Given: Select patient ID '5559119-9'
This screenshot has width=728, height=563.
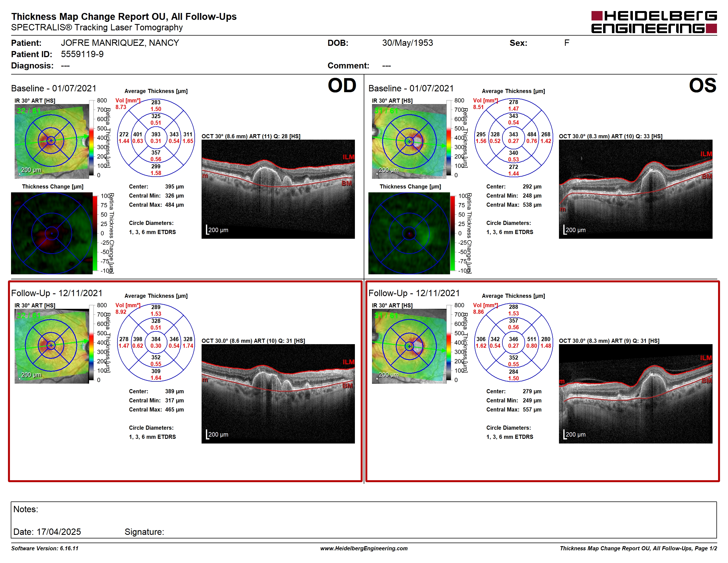Looking at the screenshot, I should [82, 54].
